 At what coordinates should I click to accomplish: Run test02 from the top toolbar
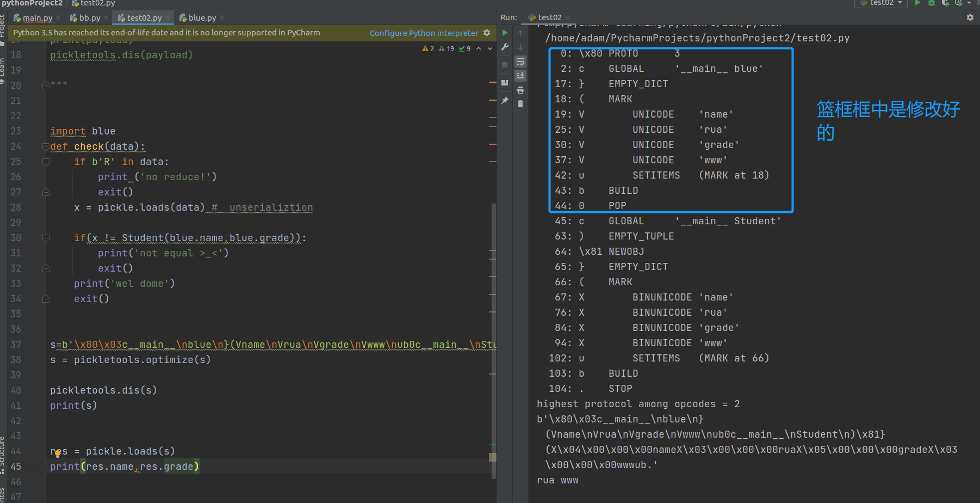coord(918,3)
